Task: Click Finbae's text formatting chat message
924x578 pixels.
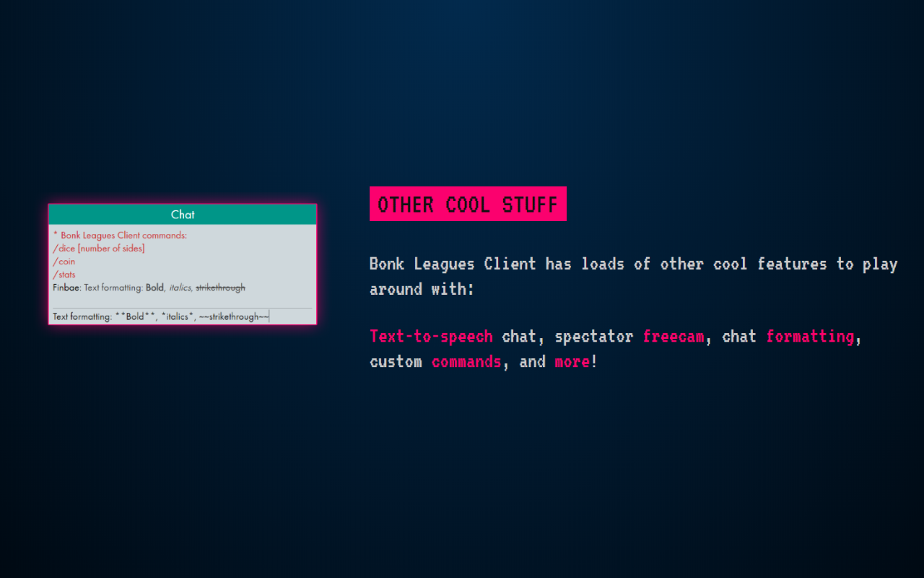Action: (x=149, y=288)
